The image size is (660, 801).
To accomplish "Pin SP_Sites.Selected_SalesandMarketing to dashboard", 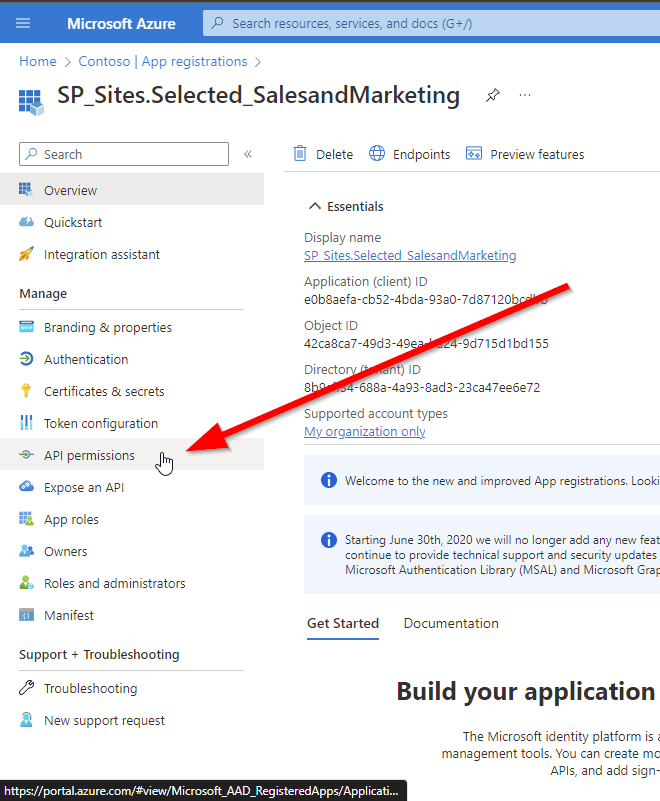I will [x=492, y=95].
